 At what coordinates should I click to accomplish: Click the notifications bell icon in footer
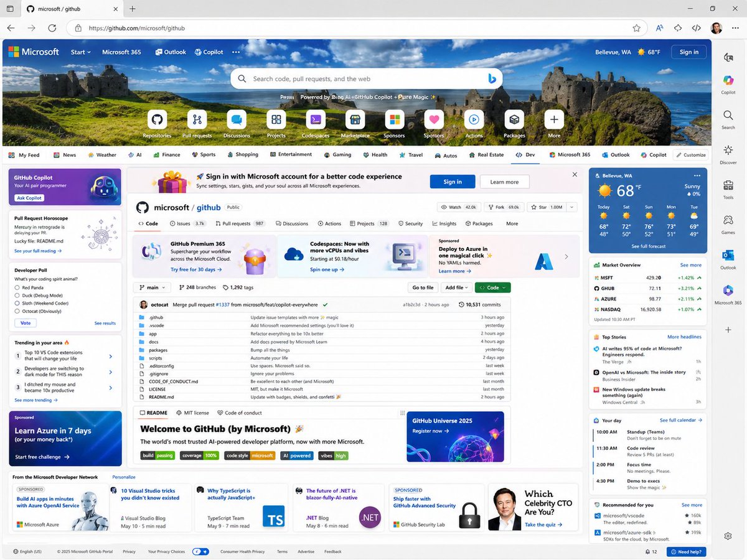point(647,552)
